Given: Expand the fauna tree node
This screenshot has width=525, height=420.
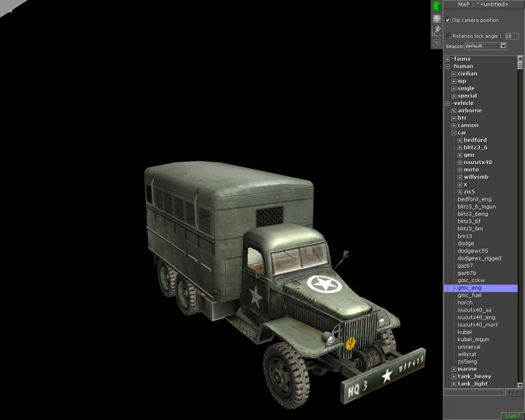Looking at the screenshot, I should [x=448, y=59].
